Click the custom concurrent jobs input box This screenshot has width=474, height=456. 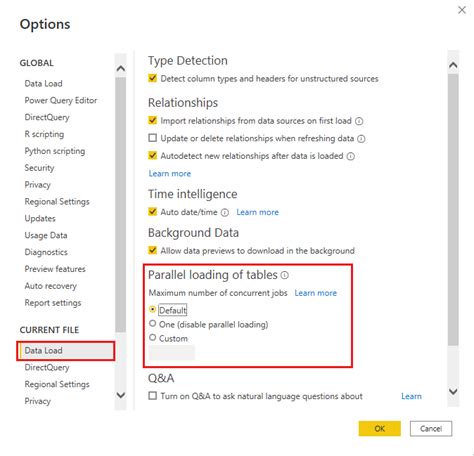coord(172,353)
